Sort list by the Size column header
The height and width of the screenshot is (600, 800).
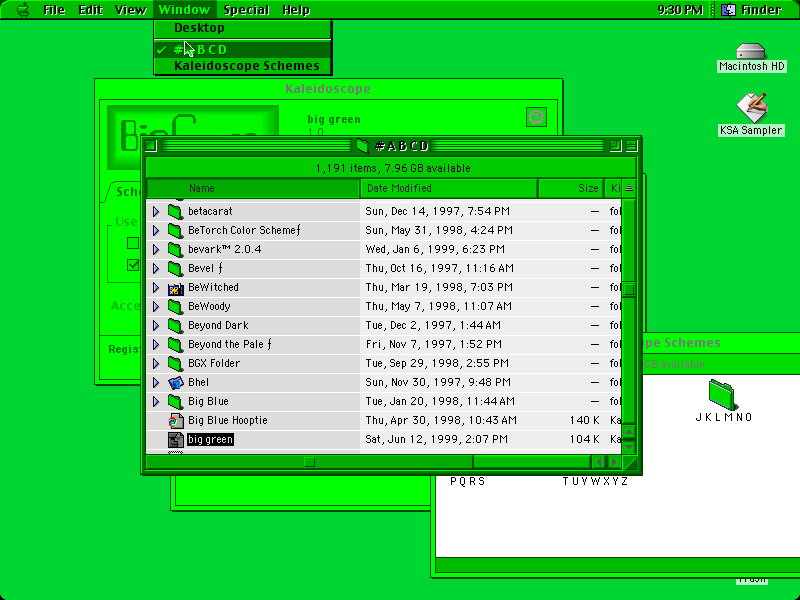click(571, 188)
